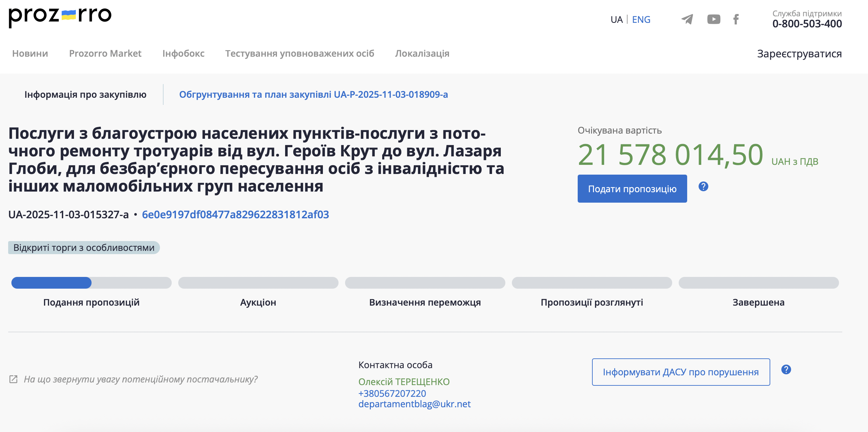
Task: Select Інформація про закупівлю tab
Action: click(85, 94)
